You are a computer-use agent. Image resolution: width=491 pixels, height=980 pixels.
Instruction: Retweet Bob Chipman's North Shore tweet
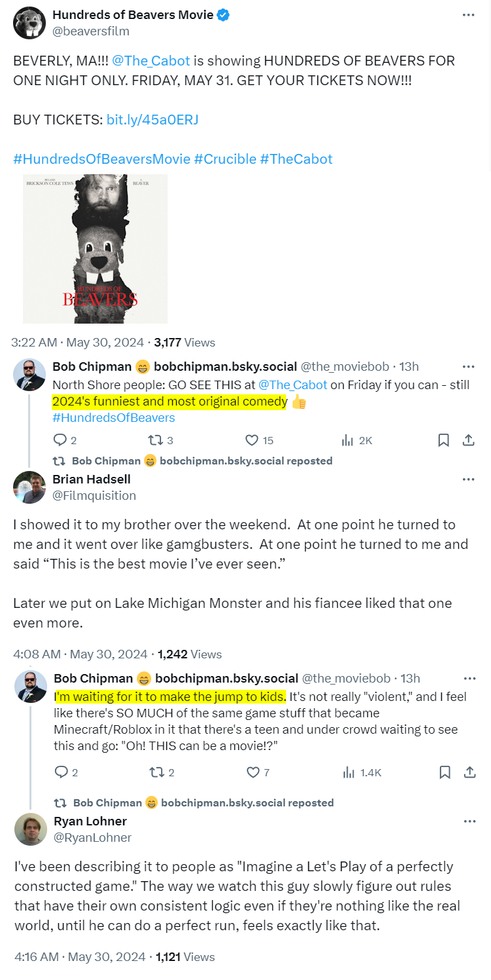[x=155, y=440]
